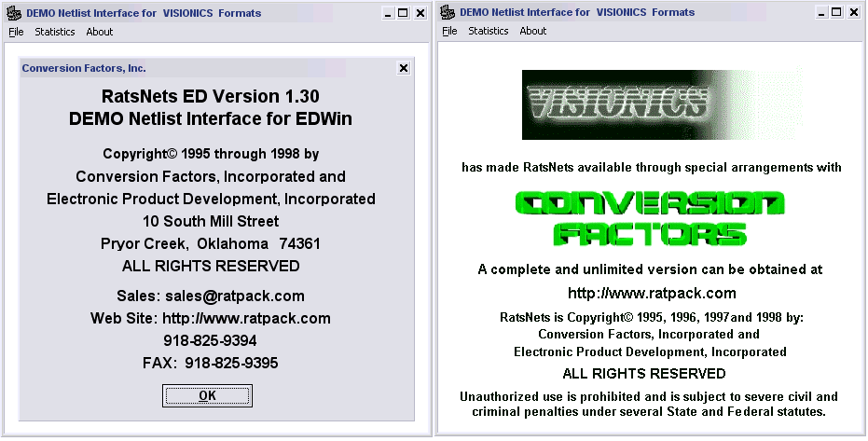Click the Web Site address in the About dialog

246,318
